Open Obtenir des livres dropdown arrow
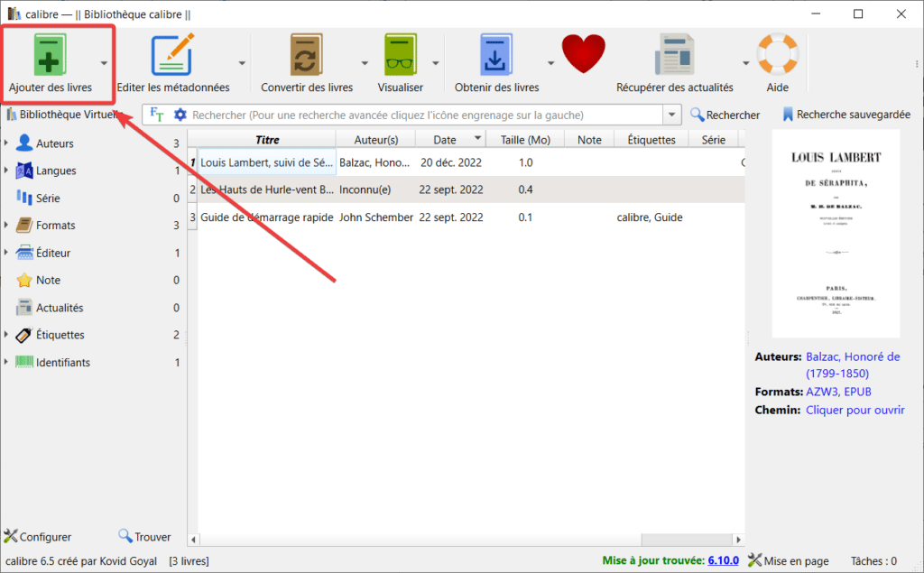 (551, 63)
